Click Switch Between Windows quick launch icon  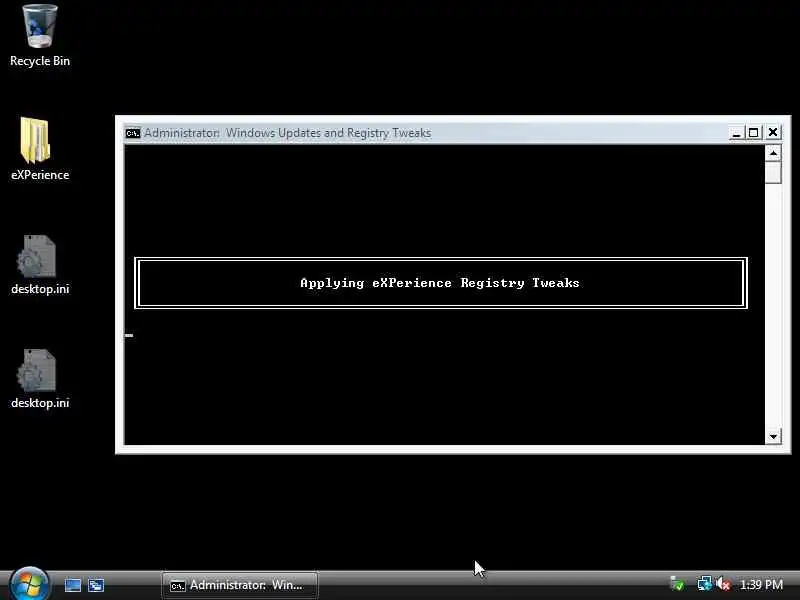pos(95,585)
